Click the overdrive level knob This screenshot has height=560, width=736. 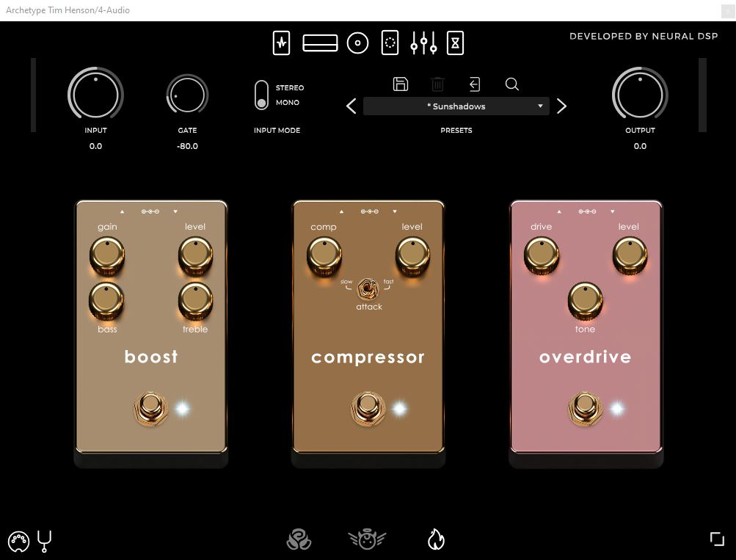630,255
